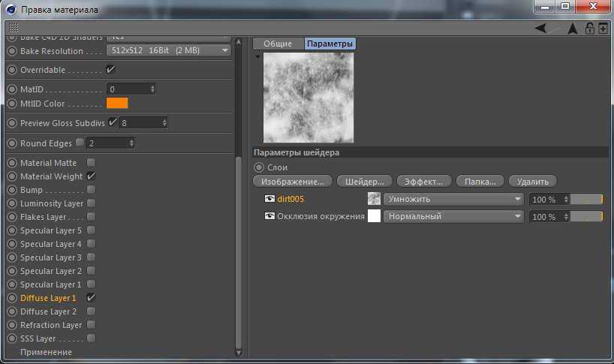
Task: Enable the Bump layer checkbox
Action: (91, 190)
